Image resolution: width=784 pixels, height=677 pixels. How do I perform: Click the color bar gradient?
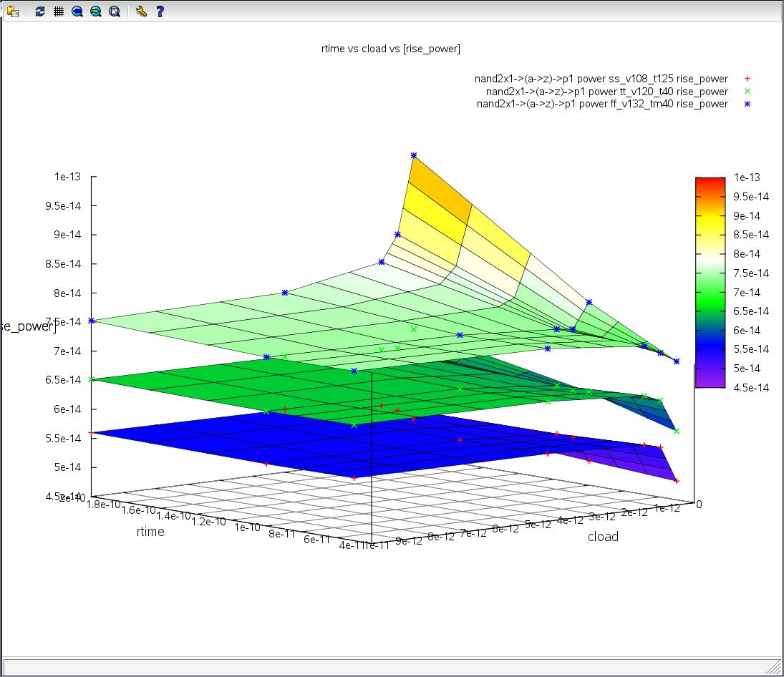[x=710, y=282]
